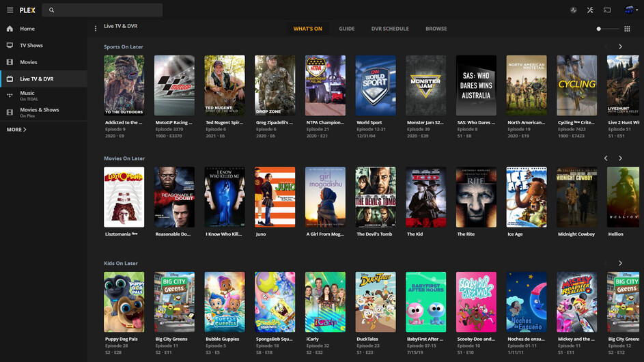Open the Movies On Later heading

click(124, 158)
